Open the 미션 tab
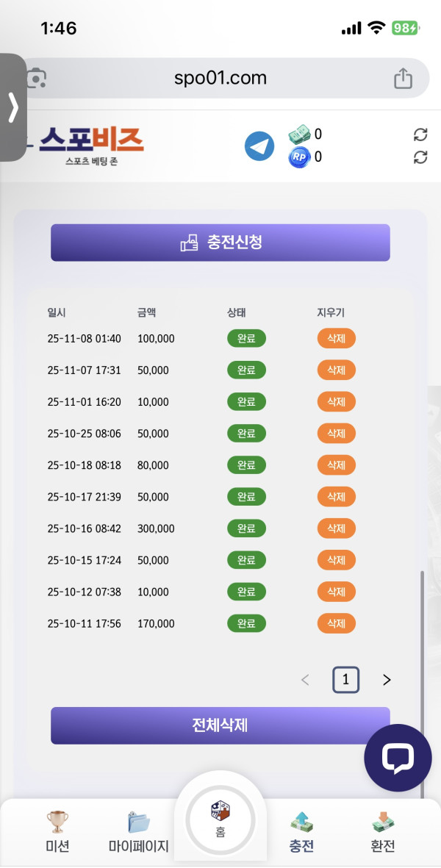This screenshot has height=868, width=441. (x=57, y=831)
